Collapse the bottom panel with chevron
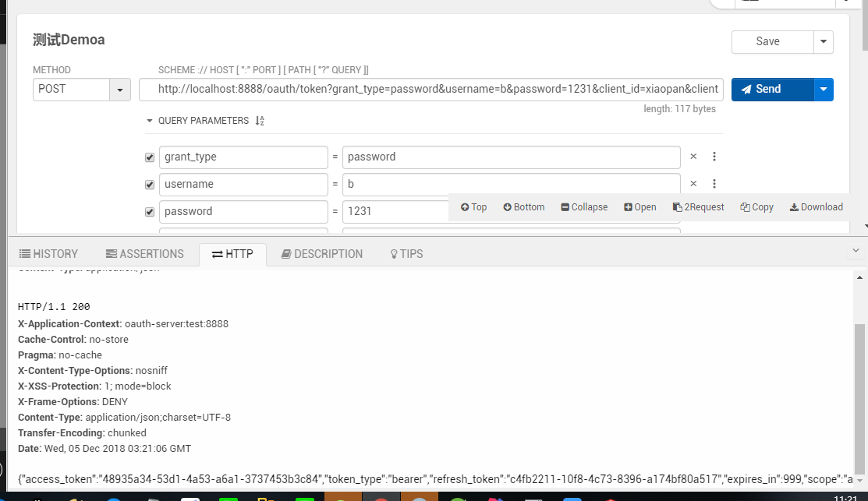This screenshot has width=868, height=501. pos(856,251)
